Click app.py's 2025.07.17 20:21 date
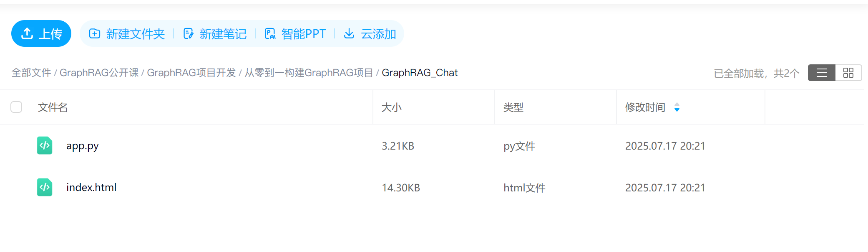This screenshot has width=868, height=252. [x=665, y=146]
